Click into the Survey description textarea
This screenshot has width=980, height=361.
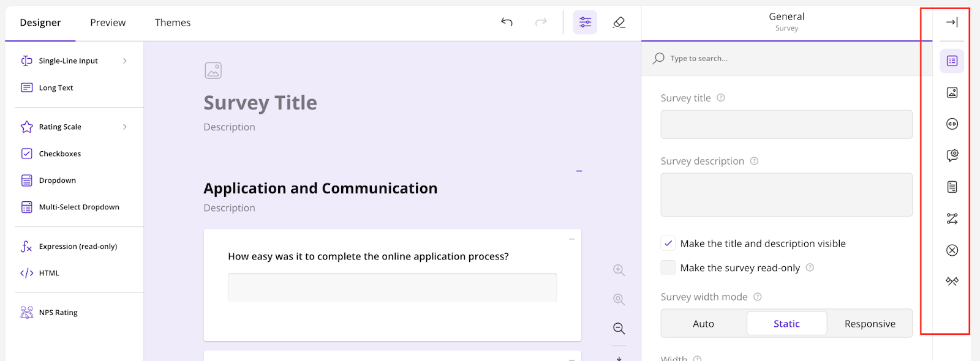point(786,195)
